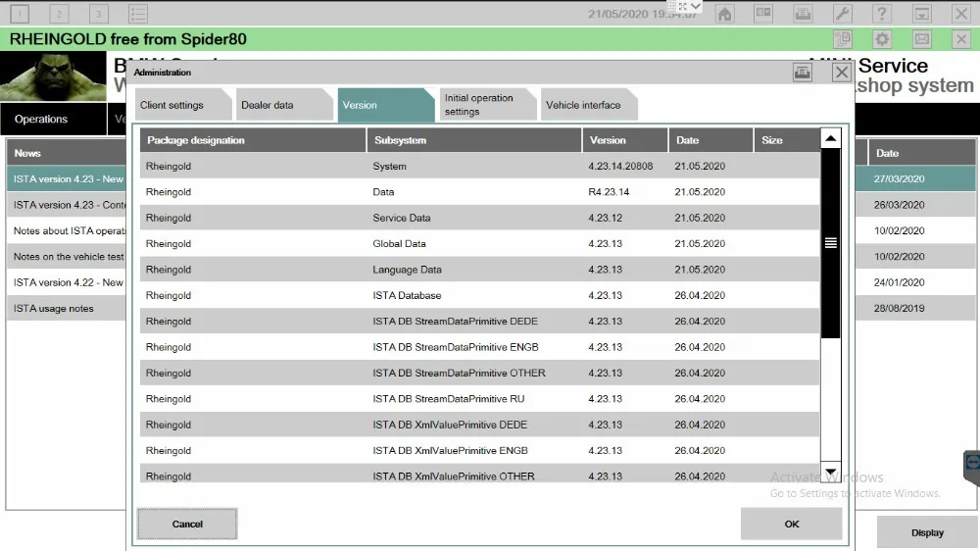Print the Administration dialog via printer icon
980x551 pixels.
click(803, 73)
